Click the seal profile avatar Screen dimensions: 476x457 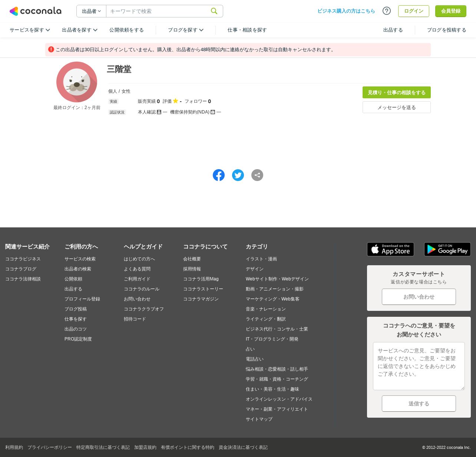[77, 82]
